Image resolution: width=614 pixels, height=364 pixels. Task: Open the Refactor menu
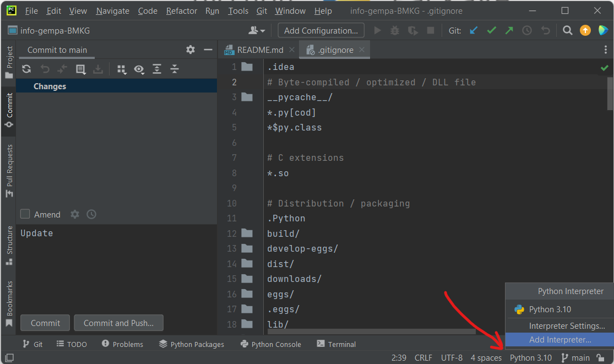pos(181,10)
